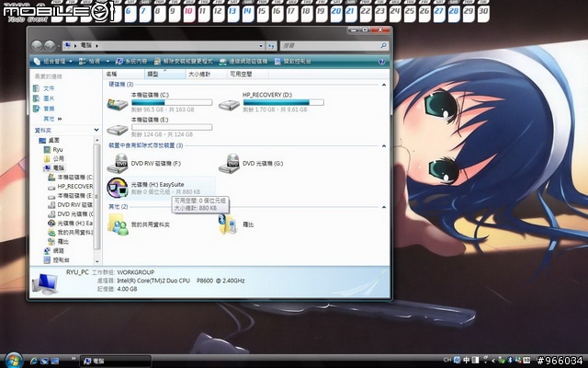The width and height of the screenshot is (588, 368).
Task: Click the 中 IME language indicator
Action: coord(466,360)
